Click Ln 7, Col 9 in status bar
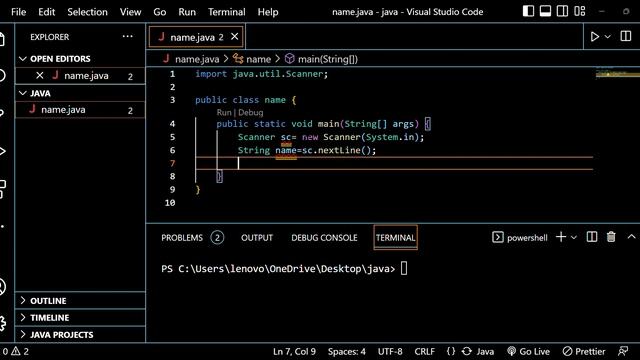640x360 pixels. click(294, 351)
